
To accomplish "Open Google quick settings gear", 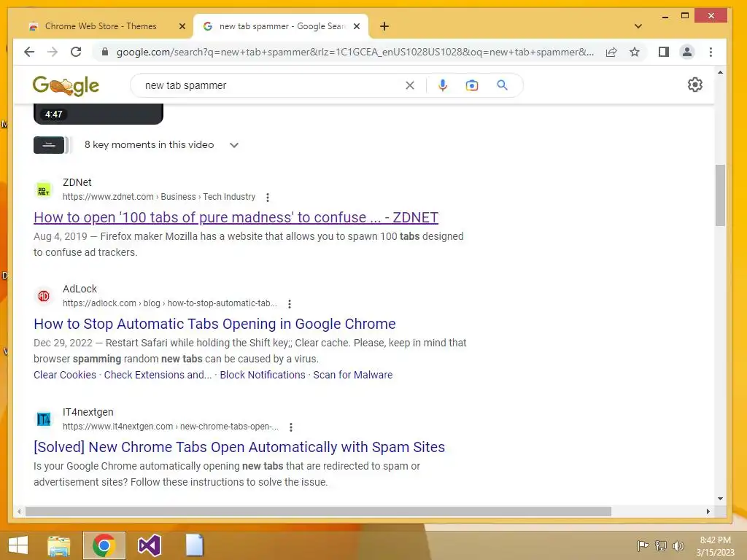I will [695, 85].
